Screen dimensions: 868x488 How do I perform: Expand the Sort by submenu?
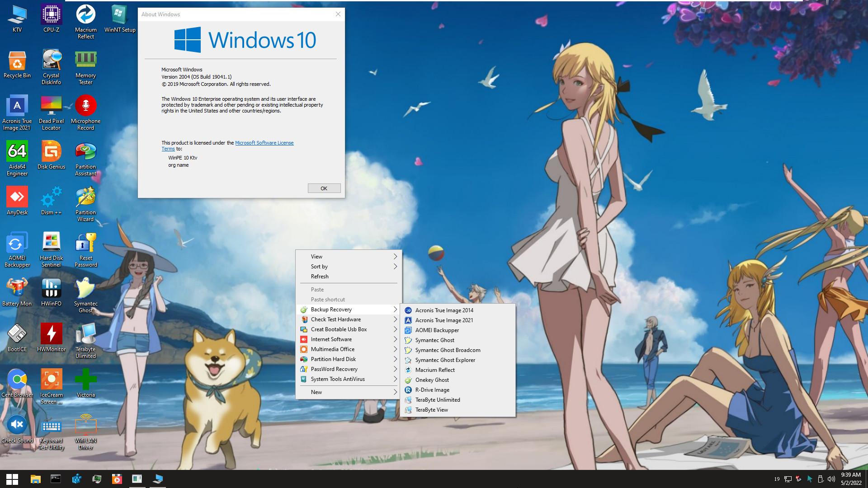click(349, 267)
